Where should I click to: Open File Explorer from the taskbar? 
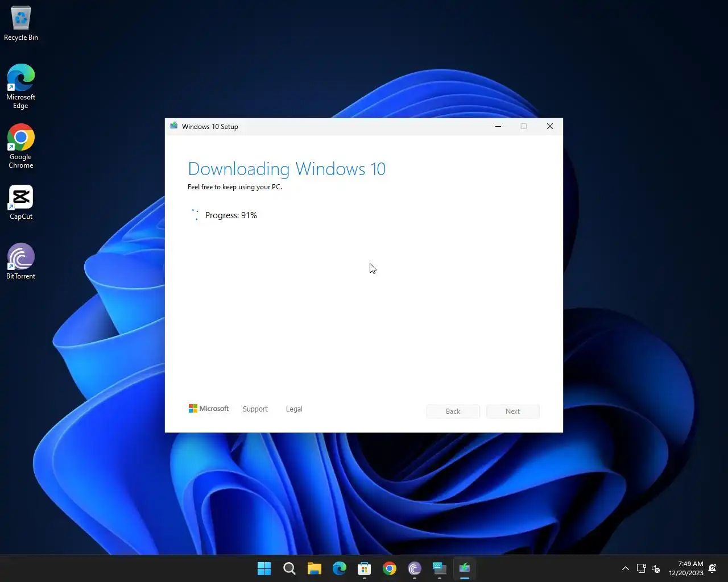(x=314, y=568)
